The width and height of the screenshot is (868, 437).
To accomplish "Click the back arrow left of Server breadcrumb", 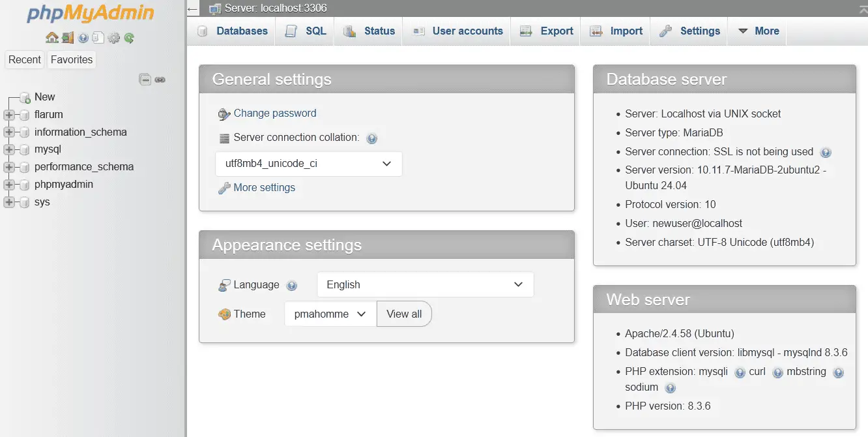I will click(192, 9).
